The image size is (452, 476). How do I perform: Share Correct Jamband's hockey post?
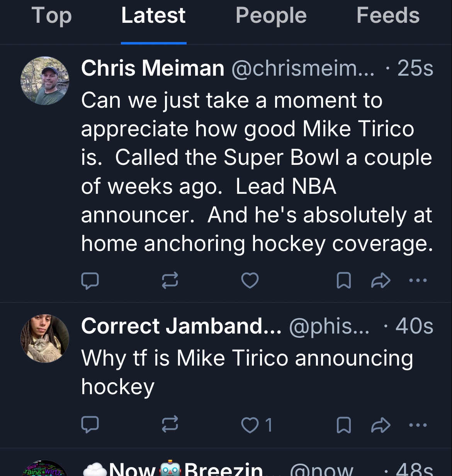[x=381, y=425]
